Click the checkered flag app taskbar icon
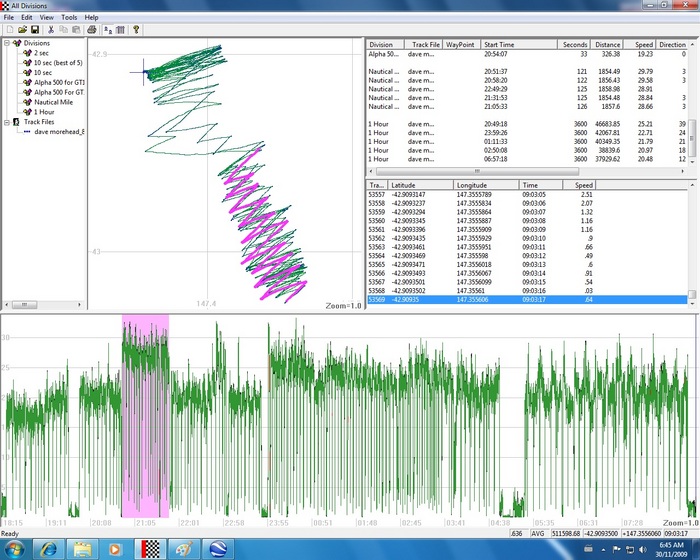 coord(150,549)
